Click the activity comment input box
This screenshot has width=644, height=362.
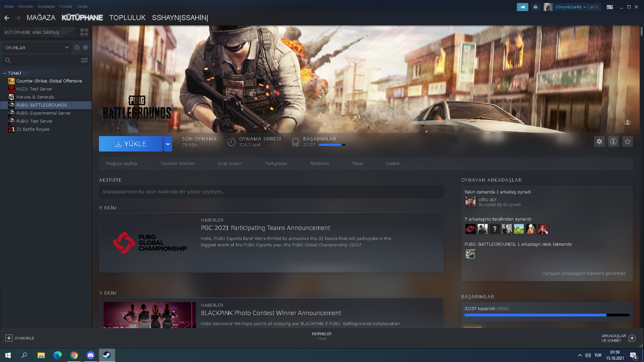(x=271, y=192)
